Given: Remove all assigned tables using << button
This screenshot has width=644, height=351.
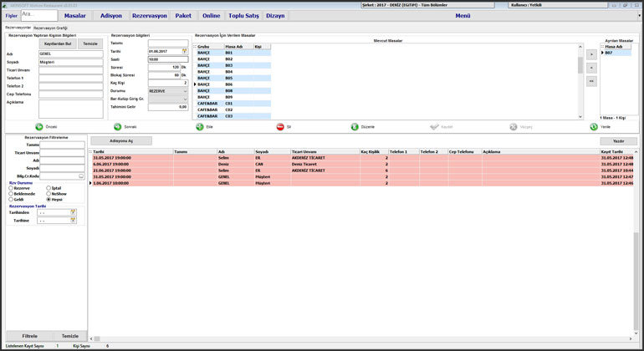Looking at the screenshot, I should click(x=591, y=81).
